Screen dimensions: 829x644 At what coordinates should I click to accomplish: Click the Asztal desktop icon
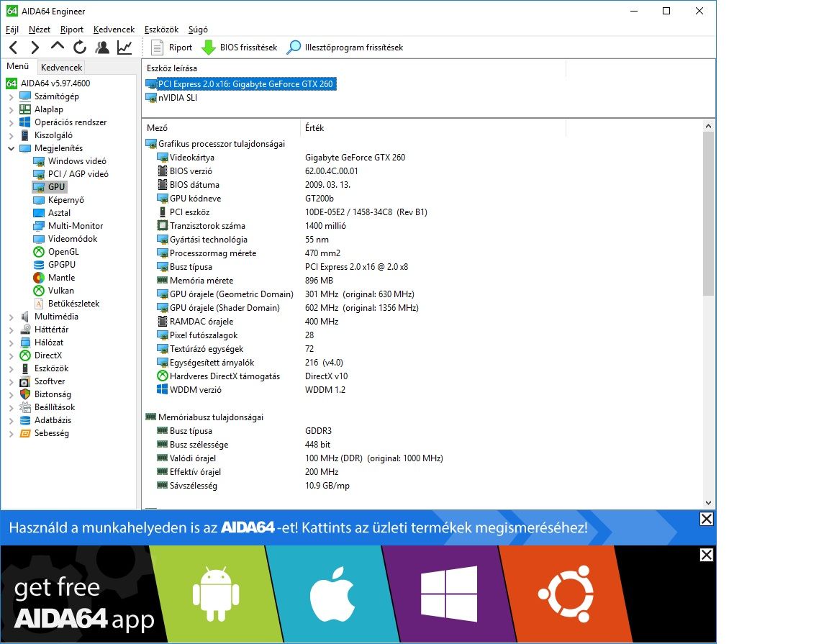point(39,213)
